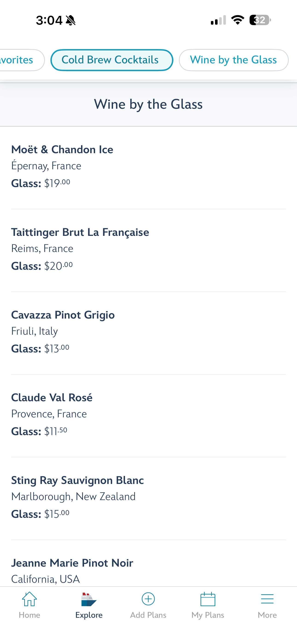Select Sting Ray Sauvignon Blanc
The height and width of the screenshot is (644, 297).
click(x=78, y=480)
